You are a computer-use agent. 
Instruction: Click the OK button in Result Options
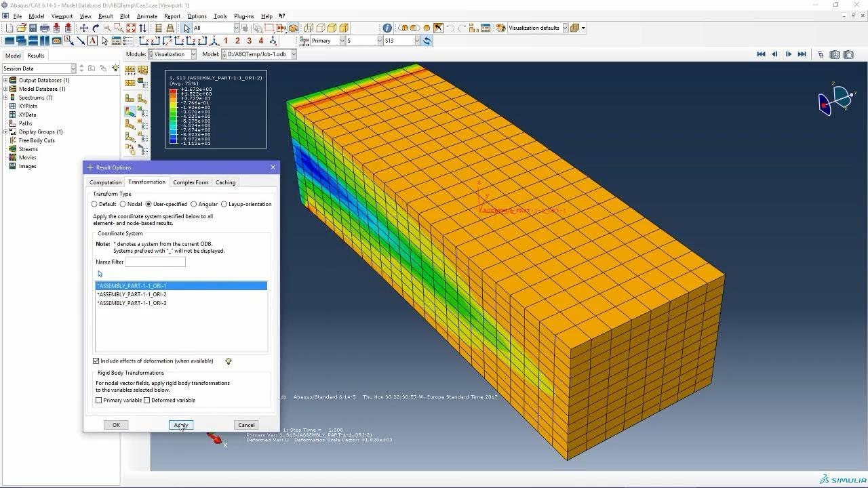pos(116,425)
